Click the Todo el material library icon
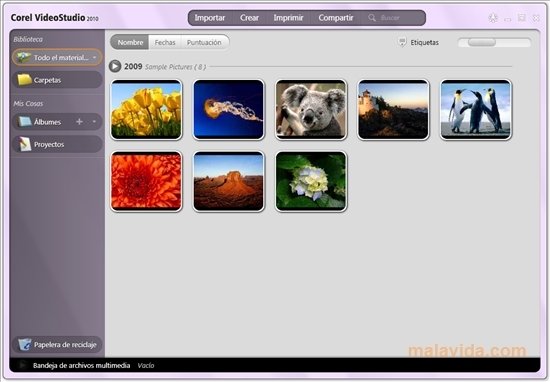550x382 pixels. pos(24,57)
